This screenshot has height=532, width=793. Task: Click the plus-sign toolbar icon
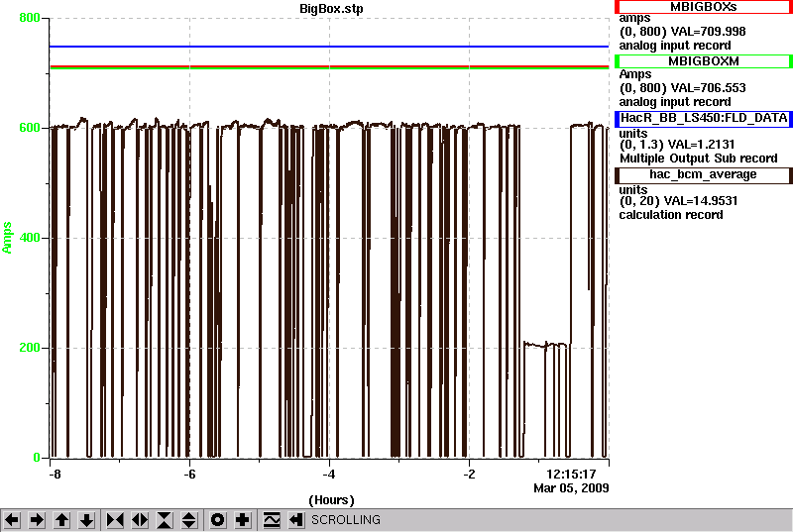pyautogui.click(x=243, y=520)
